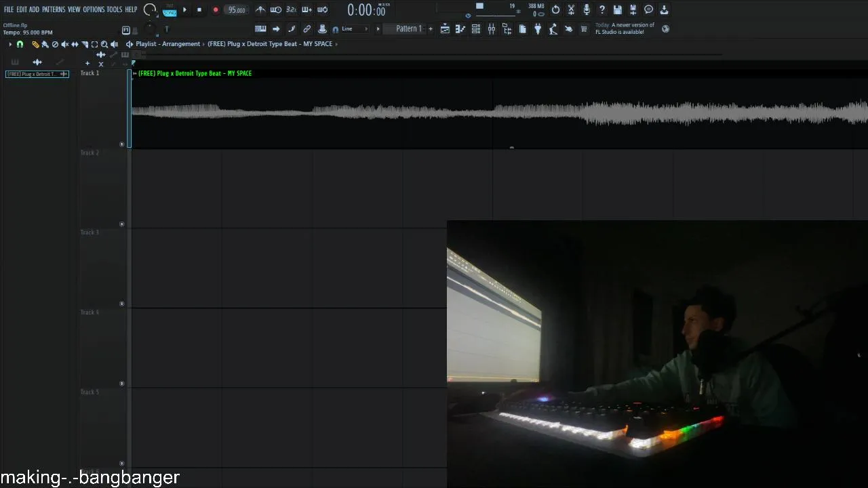This screenshot has width=868, height=488.
Task: Click Playlist - Arrangement breadcrumb
Action: pos(167,44)
